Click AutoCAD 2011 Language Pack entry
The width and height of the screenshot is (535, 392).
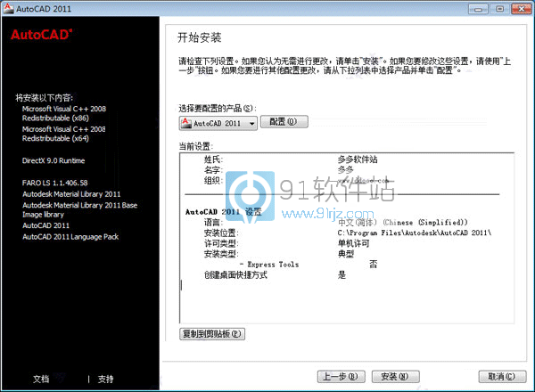coord(72,237)
